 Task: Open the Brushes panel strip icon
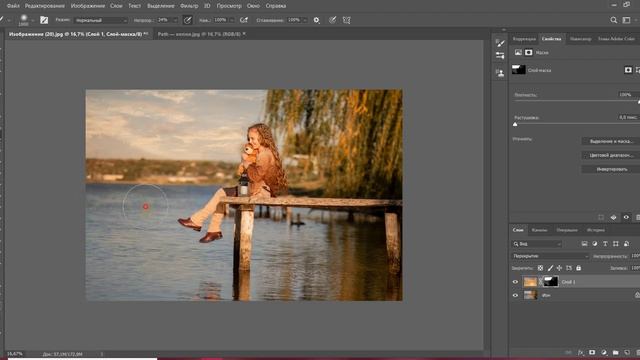tap(500, 43)
